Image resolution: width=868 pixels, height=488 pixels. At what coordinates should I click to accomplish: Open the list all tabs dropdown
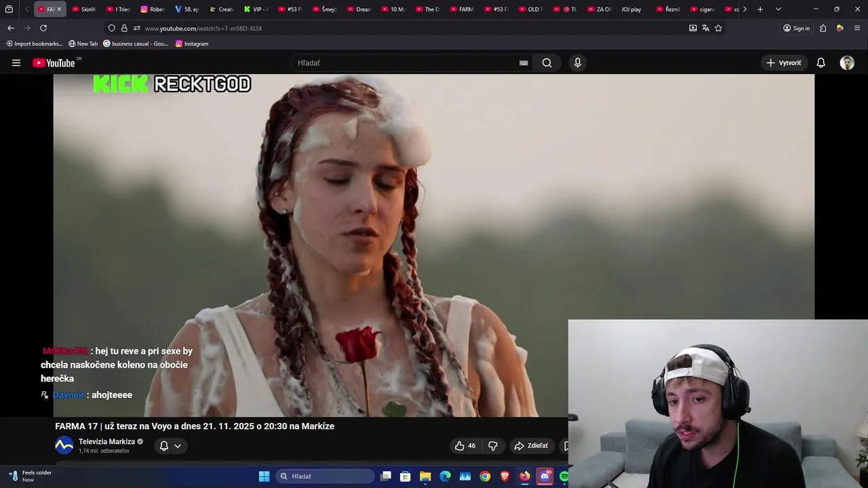click(x=778, y=9)
